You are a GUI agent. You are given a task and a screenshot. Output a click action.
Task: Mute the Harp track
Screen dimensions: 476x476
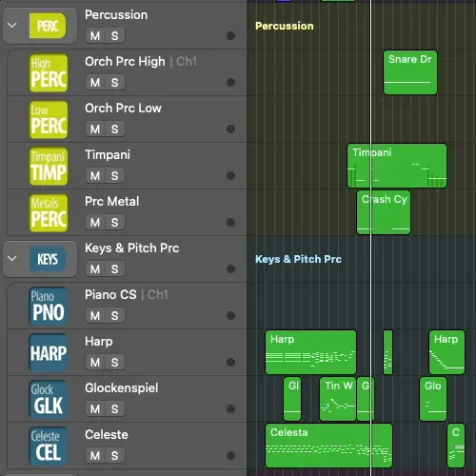95,363
